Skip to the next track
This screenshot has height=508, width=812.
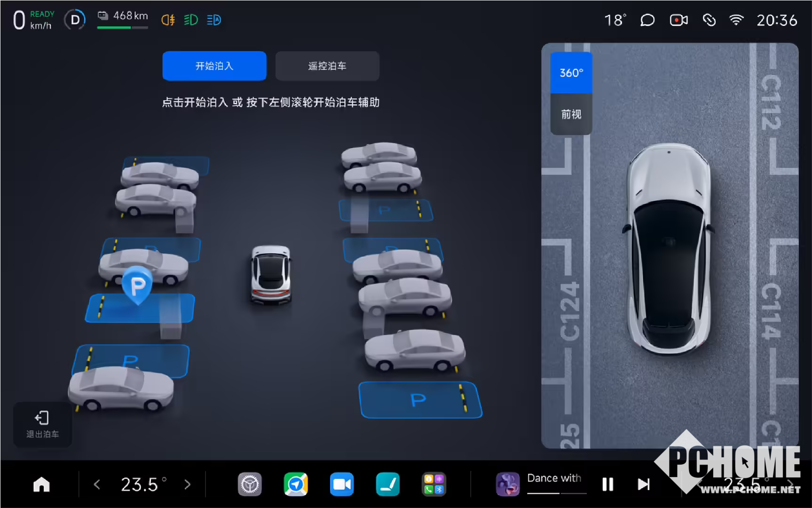(643, 484)
